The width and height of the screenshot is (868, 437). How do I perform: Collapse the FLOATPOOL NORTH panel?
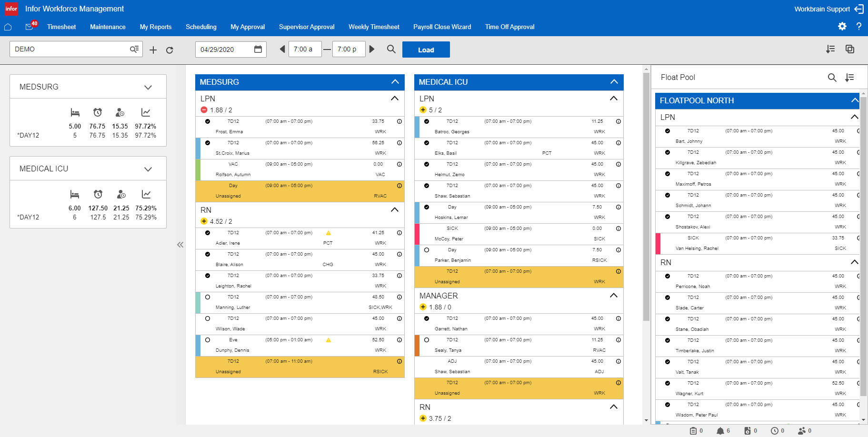855,100
